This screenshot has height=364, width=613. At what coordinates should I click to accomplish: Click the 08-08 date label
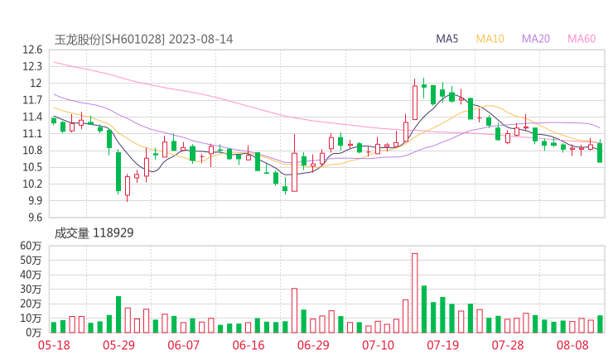click(572, 345)
